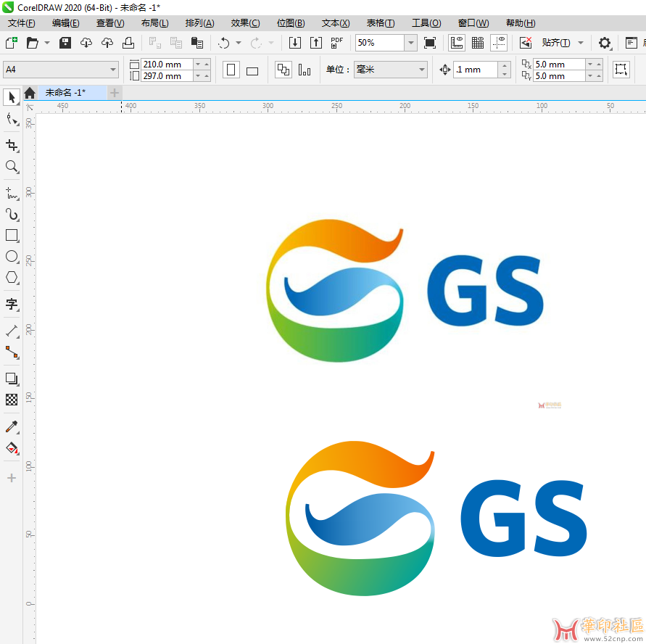Viewport: 646px width, 644px height.
Task: Turn snapping off with red-X icon
Action: (526, 43)
